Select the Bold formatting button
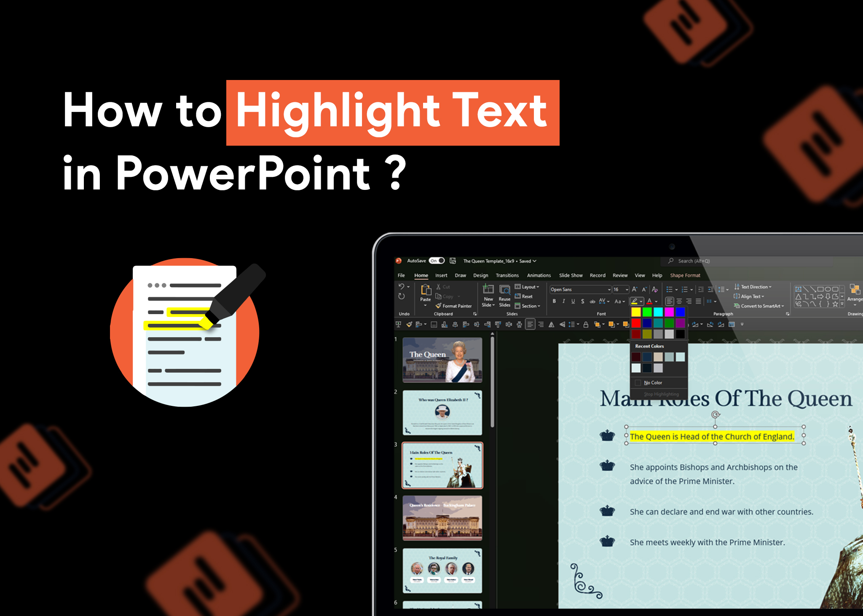Viewport: 863px width, 616px height. click(556, 301)
